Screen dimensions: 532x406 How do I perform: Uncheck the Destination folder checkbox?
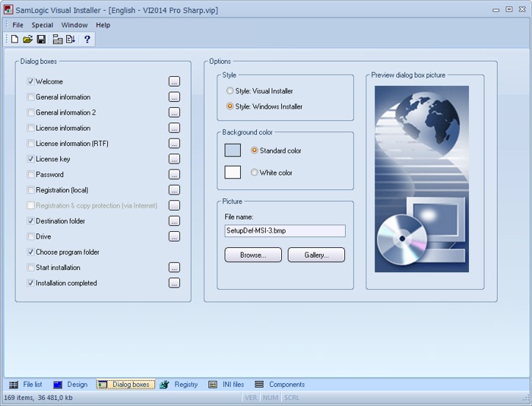pos(30,221)
